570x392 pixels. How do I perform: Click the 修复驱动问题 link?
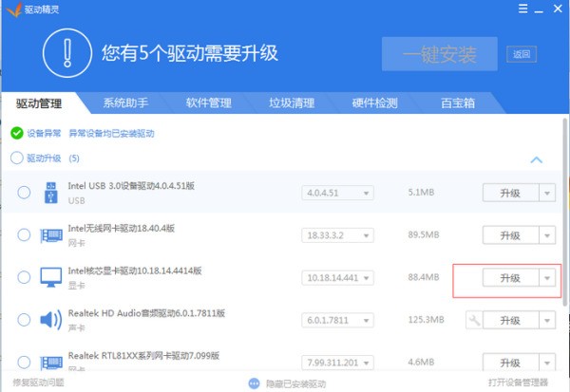point(39,383)
